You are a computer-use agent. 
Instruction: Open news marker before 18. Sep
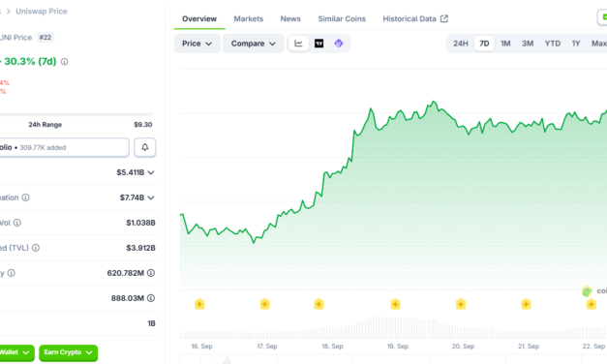click(319, 304)
